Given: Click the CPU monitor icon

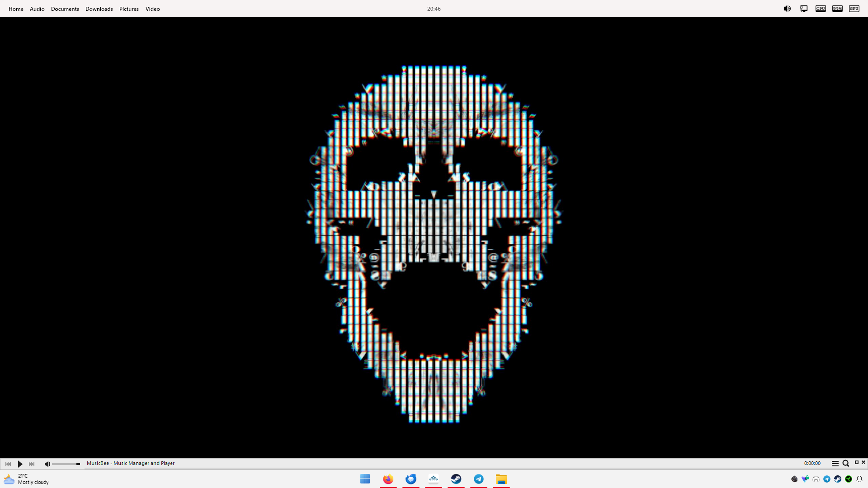Looking at the screenshot, I should 821,9.
